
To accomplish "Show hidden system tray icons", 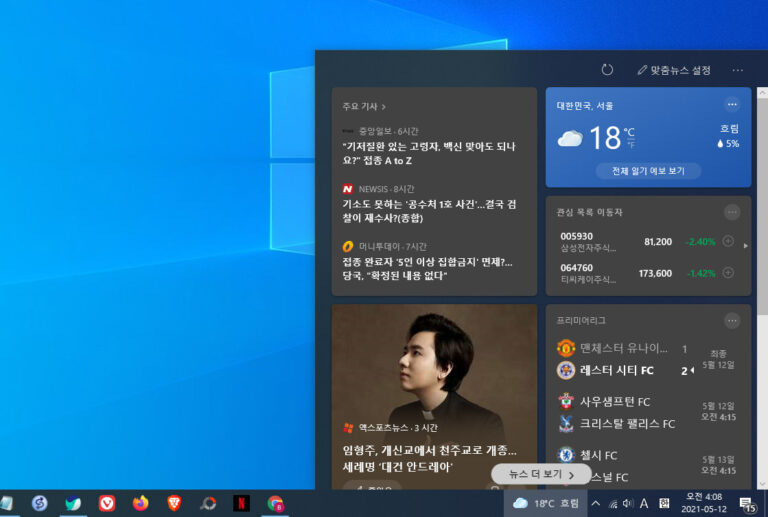I will coord(596,503).
